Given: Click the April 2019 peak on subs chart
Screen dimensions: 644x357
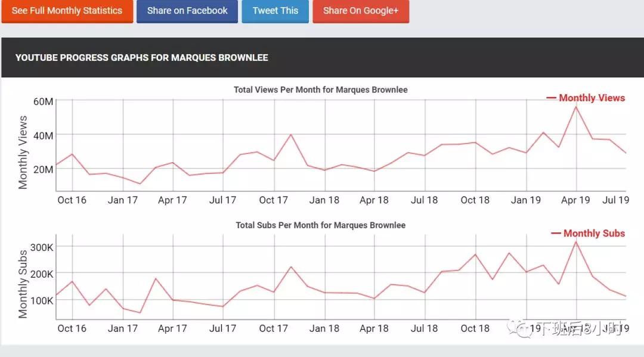Looking at the screenshot, I should click(576, 241).
